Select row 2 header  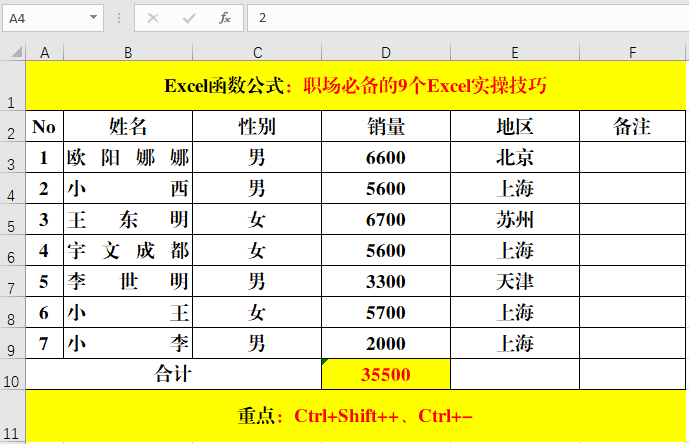(12, 126)
